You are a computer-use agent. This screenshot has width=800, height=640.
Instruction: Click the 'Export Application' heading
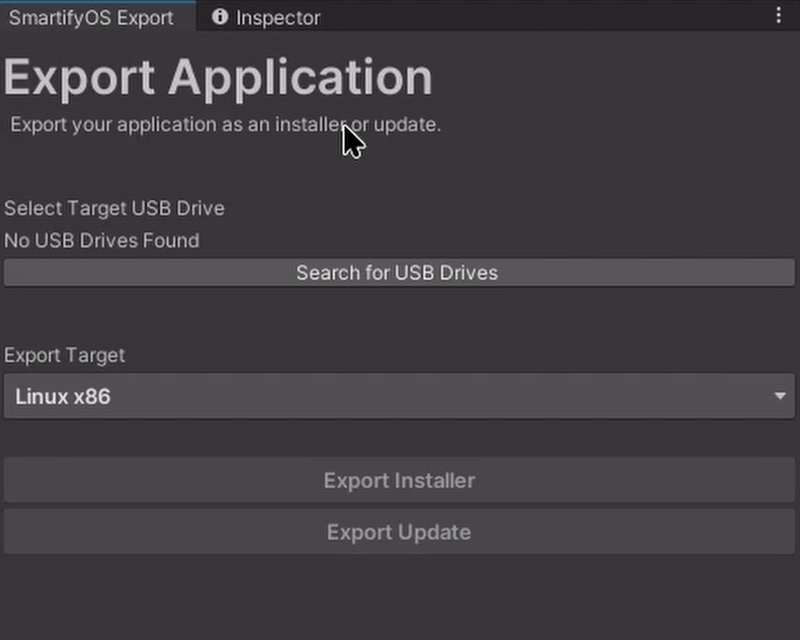pos(218,78)
